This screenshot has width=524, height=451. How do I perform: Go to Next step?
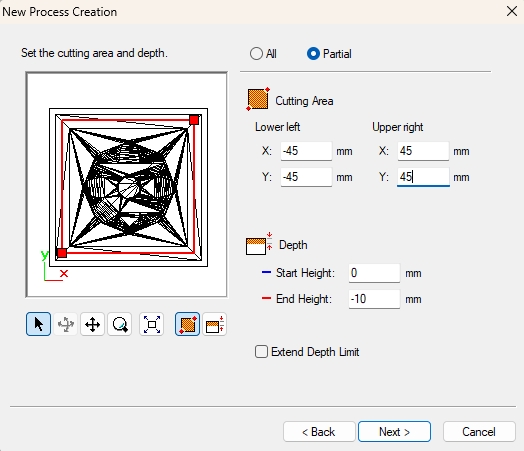[x=394, y=432]
